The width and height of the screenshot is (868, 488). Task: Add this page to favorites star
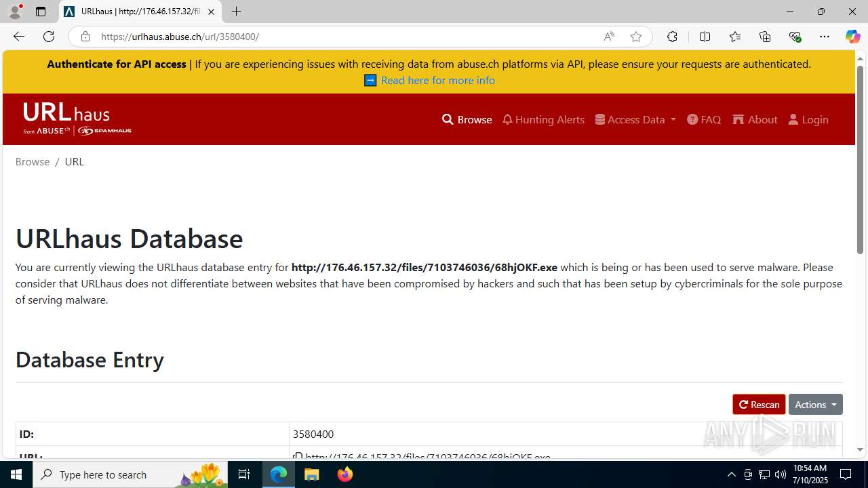point(636,37)
